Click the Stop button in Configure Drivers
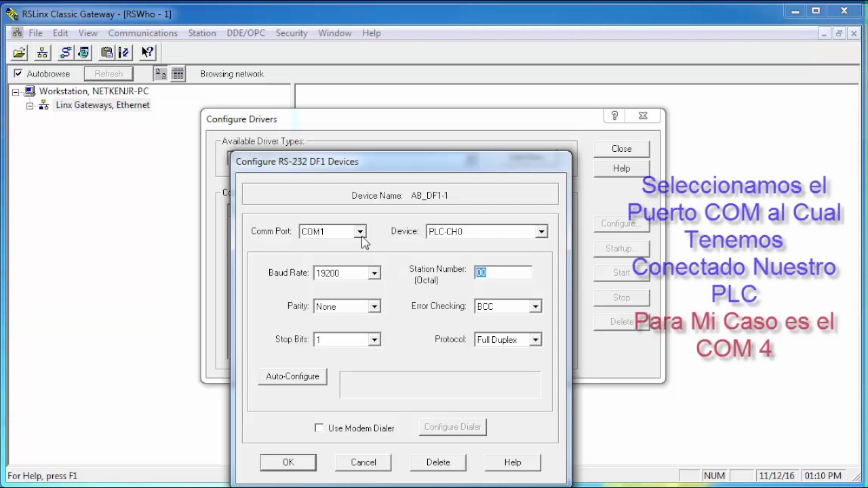 621,298
